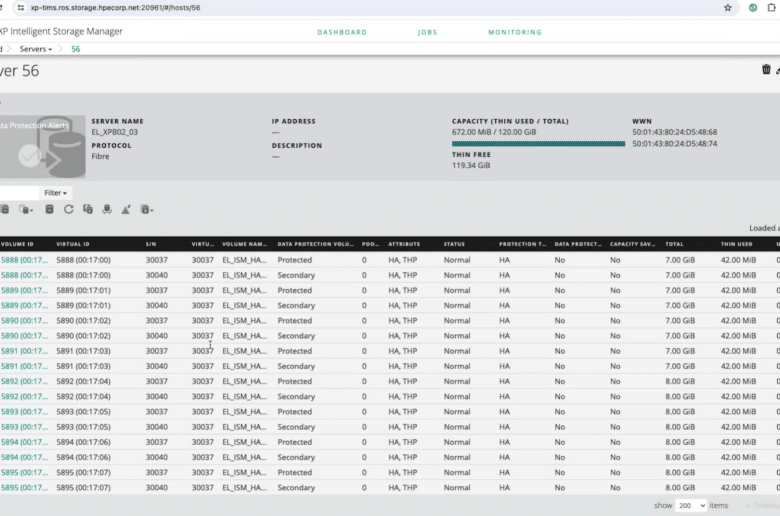This screenshot has height=516, width=780.
Task: Sort by Capacity Saving column header
Action: (632, 244)
